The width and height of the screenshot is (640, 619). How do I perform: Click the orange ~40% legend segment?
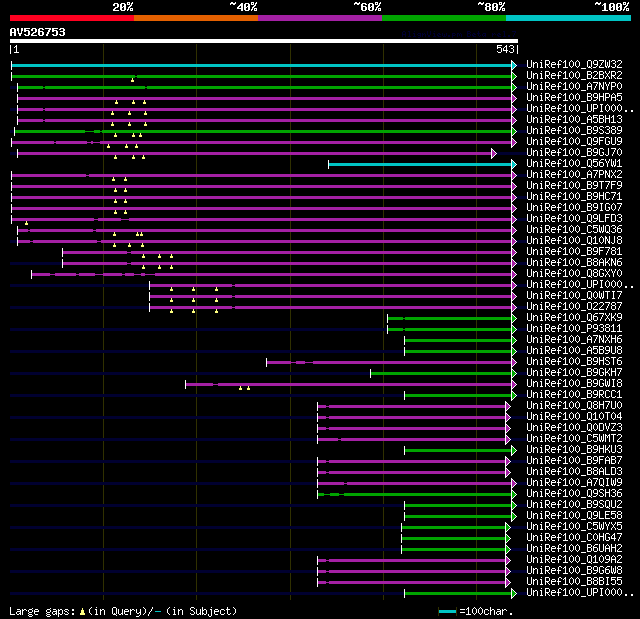coord(196,18)
